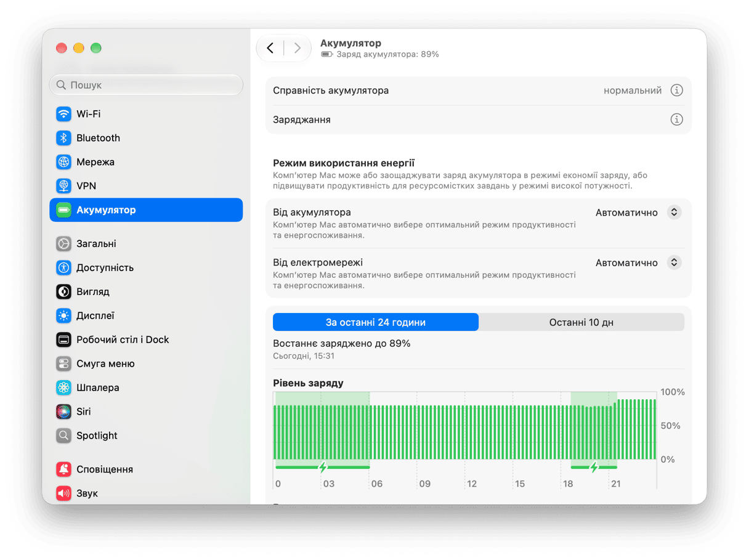The width and height of the screenshot is (749, 560).
Task: Go back with the left arrow button
Action: (270, 48)
